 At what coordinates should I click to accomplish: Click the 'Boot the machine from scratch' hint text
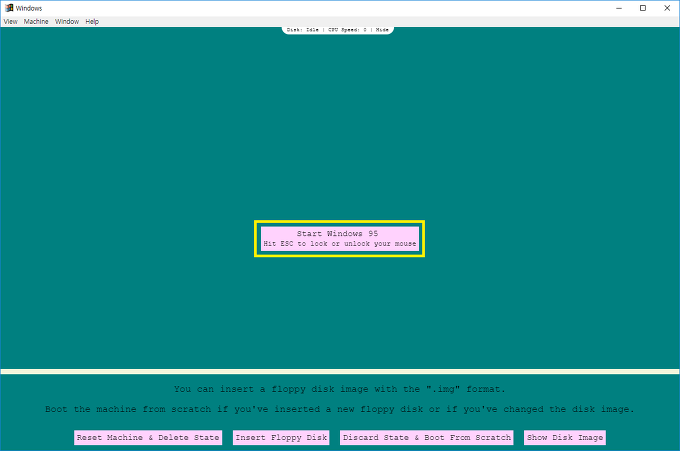click(340, 409)
